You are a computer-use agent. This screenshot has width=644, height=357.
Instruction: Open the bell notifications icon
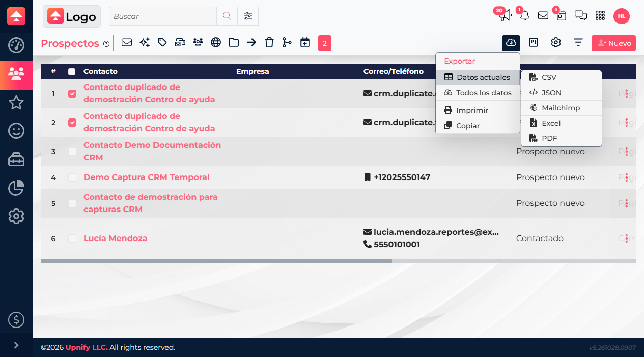[x=525, y=16]
